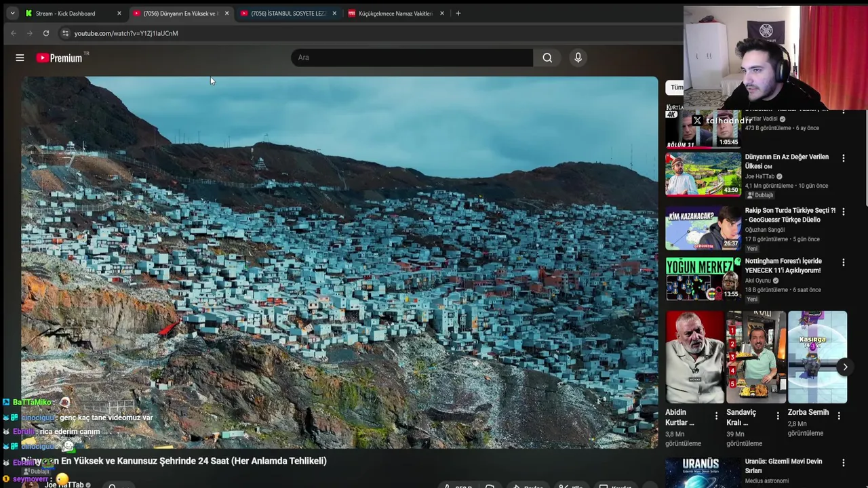The height and width of the screenshot is (488, 868).
Task: Open a new browser tab with plus
Action: pos(458,13)
